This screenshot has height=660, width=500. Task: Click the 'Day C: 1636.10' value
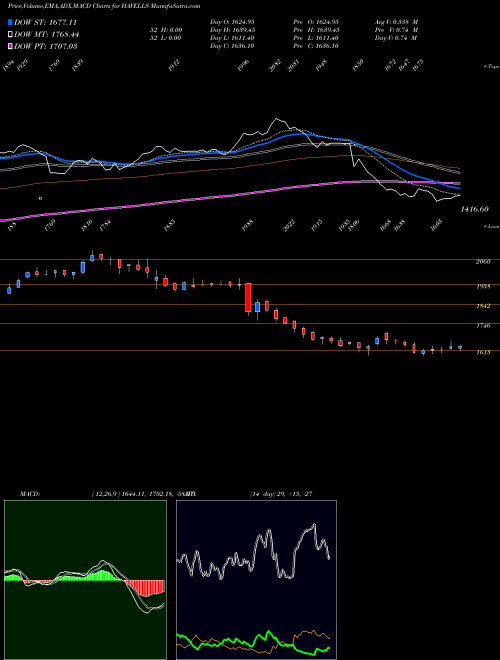[x=232, y=46]
